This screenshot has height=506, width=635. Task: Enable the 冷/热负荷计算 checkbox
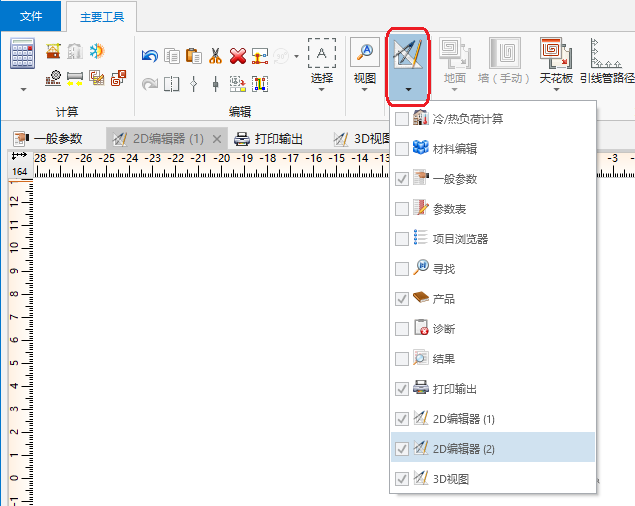(x=402, y=120)
